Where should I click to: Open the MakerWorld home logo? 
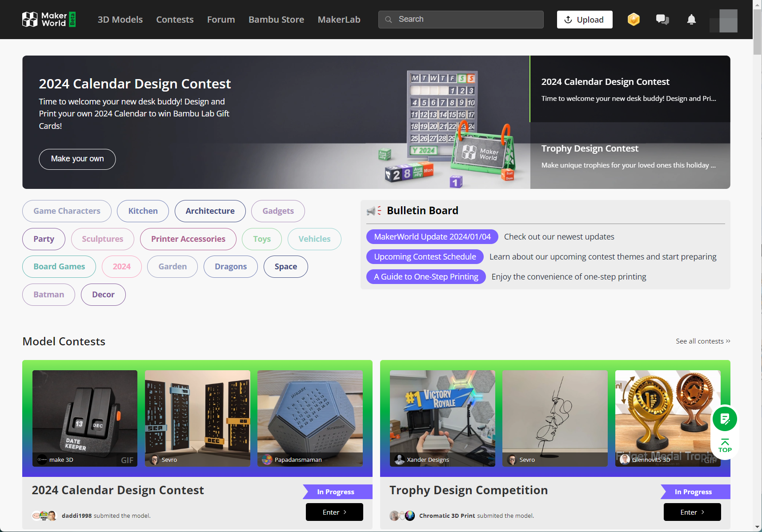(49, 20)
